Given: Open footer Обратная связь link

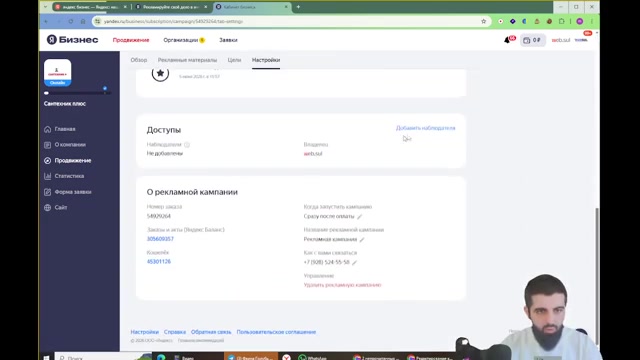Looking at the screenshot, I should 211,332.
